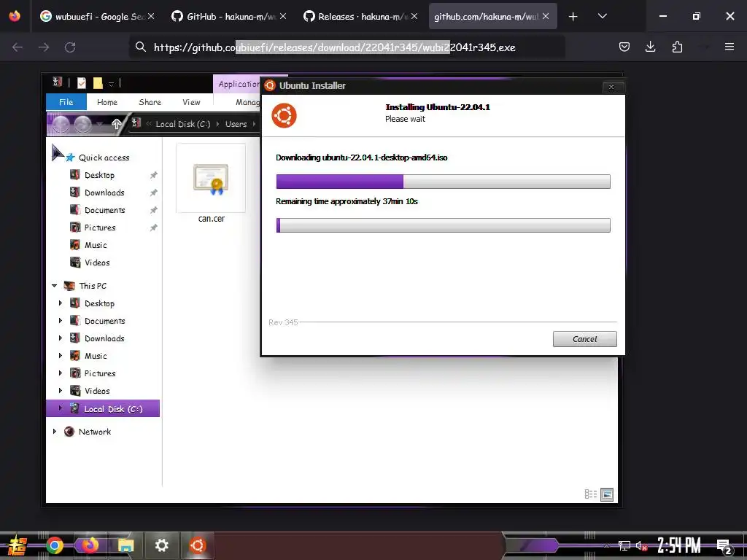
Task: Expand Documents under This PC
Action: click(61, 321)
